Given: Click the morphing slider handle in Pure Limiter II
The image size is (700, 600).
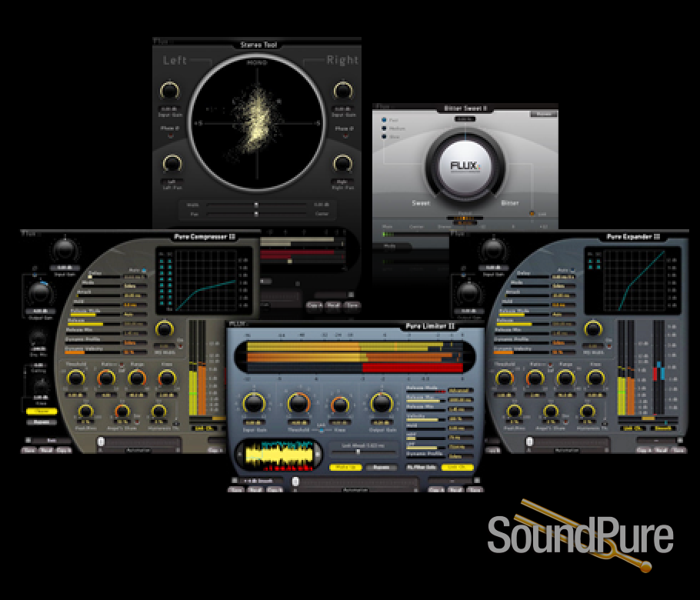Looking at the screenshot, I should coord(295,482).
